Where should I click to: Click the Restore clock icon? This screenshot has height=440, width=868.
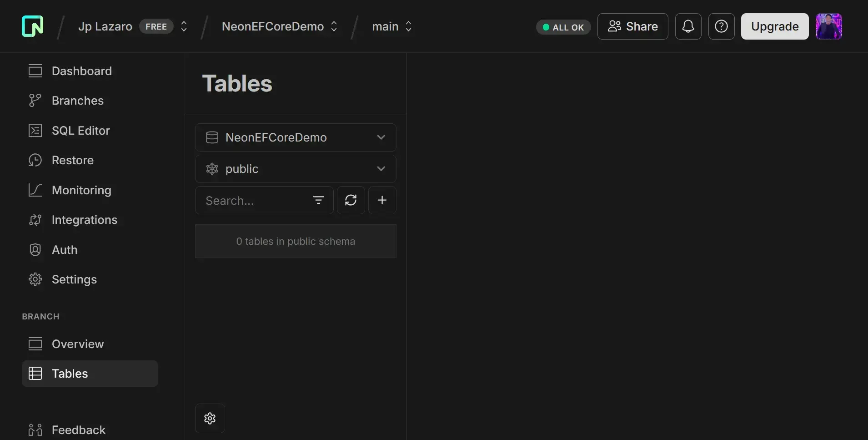coord(35,160)
